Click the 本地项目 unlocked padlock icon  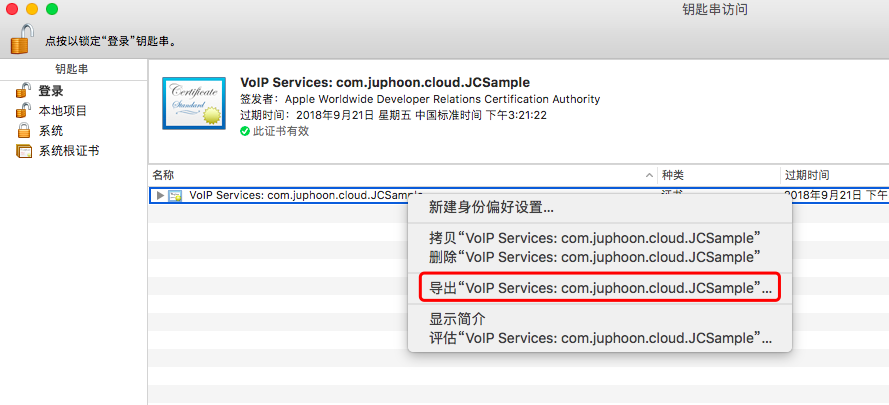(x=23, y=111)
